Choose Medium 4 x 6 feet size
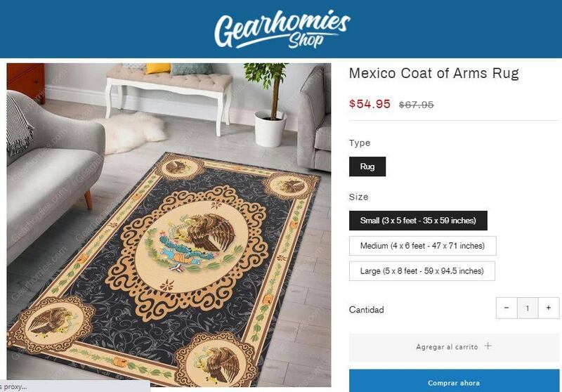Screen dimensions: 562x392 [423, 246]
